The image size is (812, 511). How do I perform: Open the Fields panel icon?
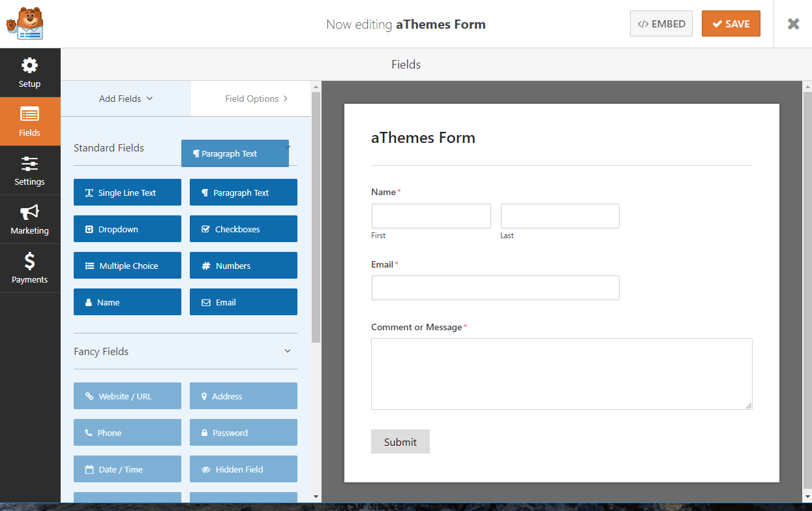click(30, 121)
